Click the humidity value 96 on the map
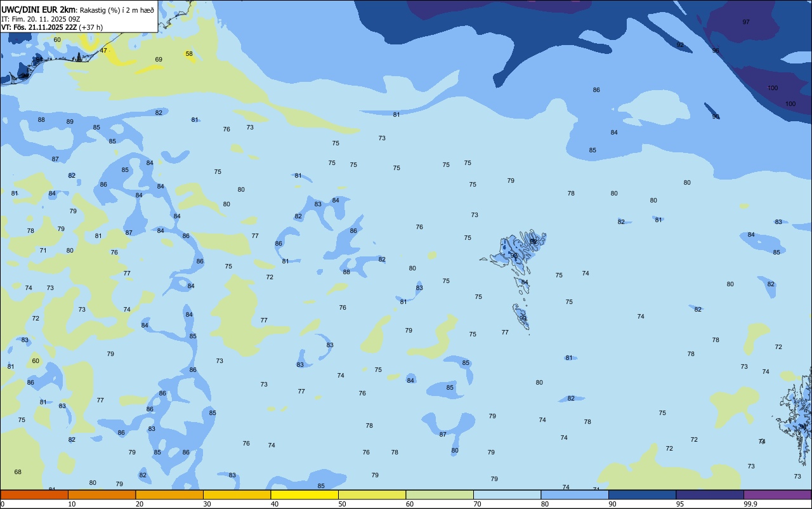 click(716, 51)
